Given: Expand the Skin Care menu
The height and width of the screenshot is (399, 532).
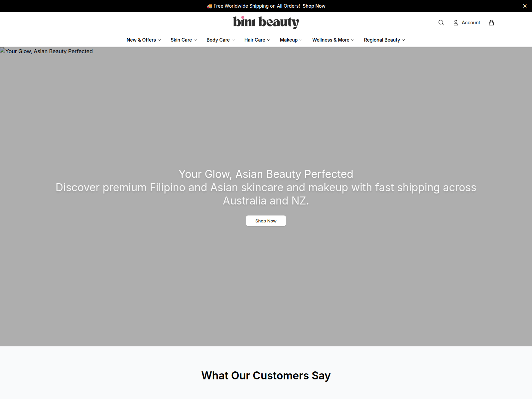Looking at the screenshot, I should click(184, 40).
